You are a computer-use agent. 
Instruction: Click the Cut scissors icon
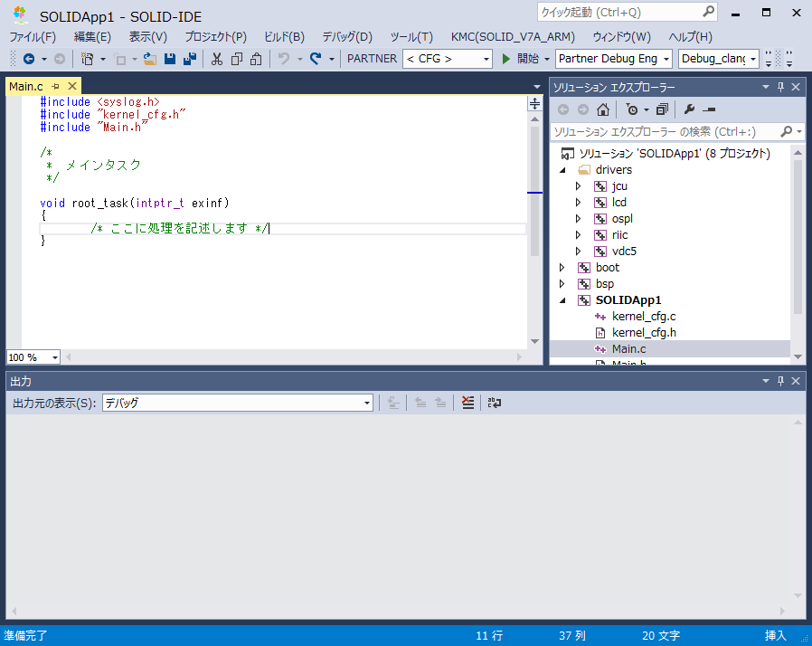[216, 59]
